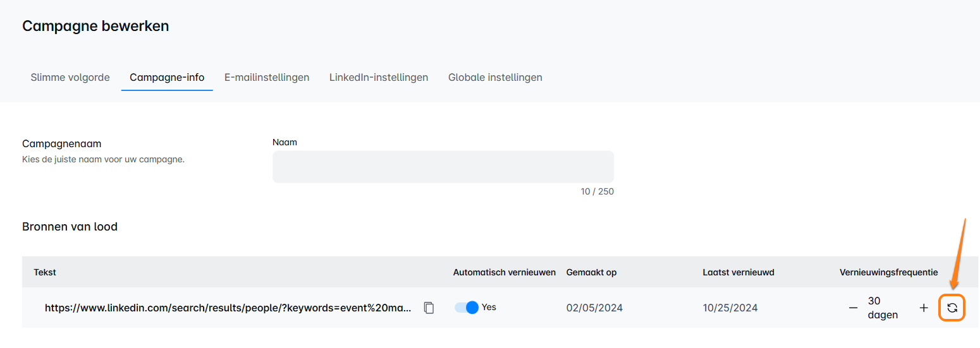Click the 10/25/2024 last renewed date

[730, 308]
